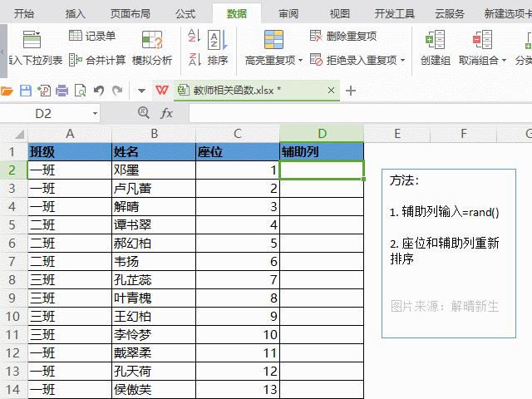This screenshot has width=532, height=399.
Task: Select the empty cell D2
Action: (x=322, y=170)
